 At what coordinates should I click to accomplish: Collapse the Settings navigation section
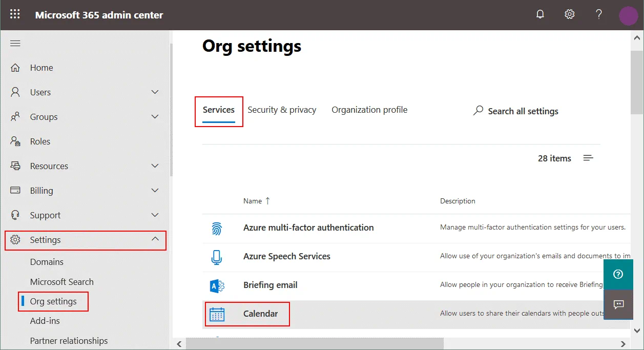pos(155,239)
